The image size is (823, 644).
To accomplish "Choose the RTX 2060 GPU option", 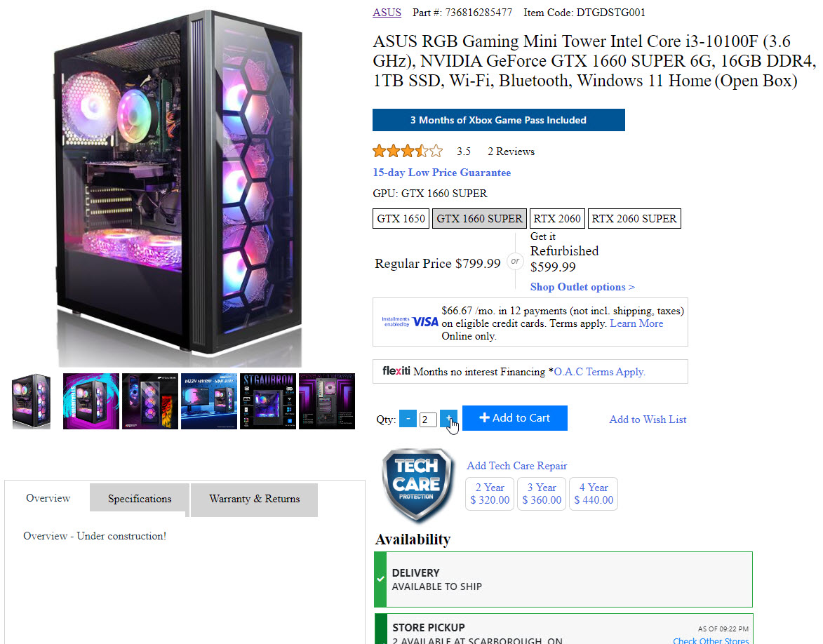I will click(557, 218).
